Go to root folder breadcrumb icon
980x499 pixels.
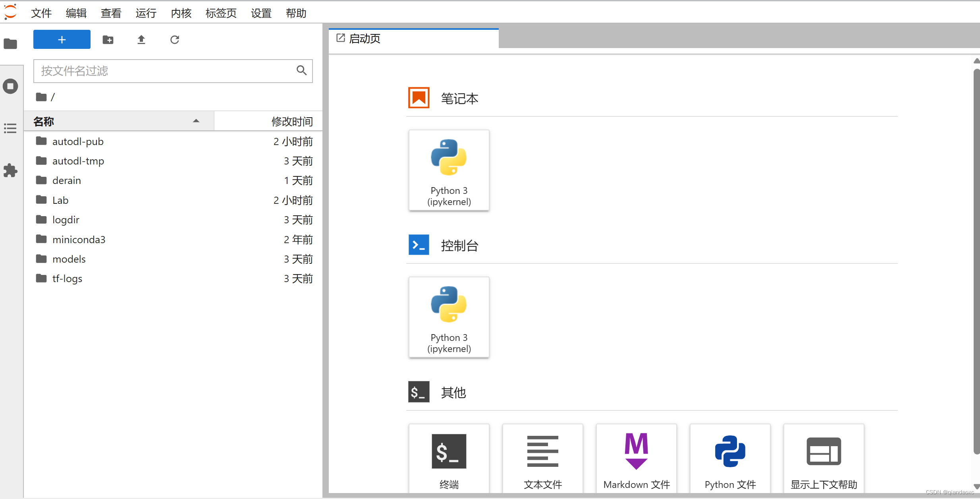pos(41,97)
